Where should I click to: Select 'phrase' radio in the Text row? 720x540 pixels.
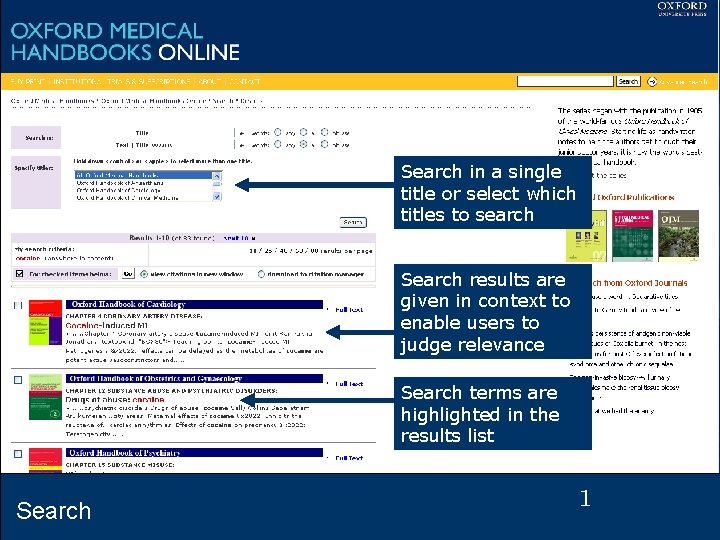(325, 144)
